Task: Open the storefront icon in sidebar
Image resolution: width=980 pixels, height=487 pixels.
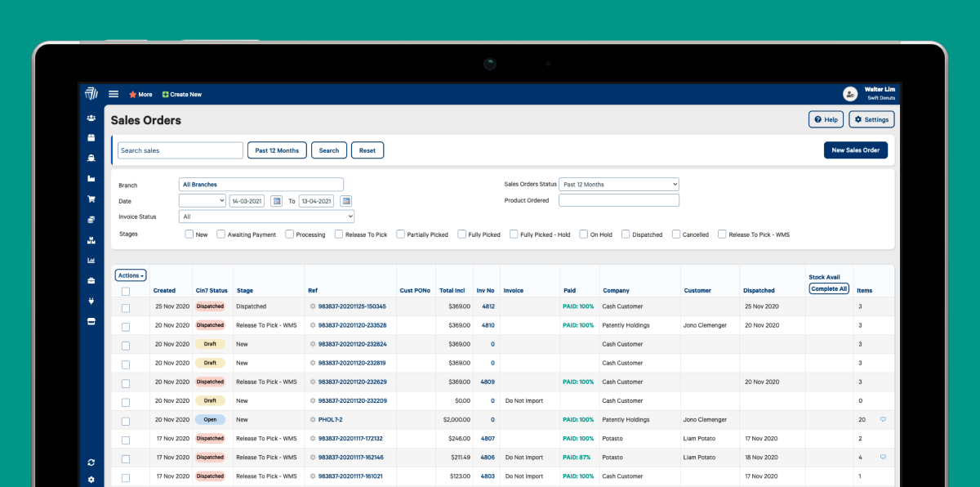Action: (91, 321)
